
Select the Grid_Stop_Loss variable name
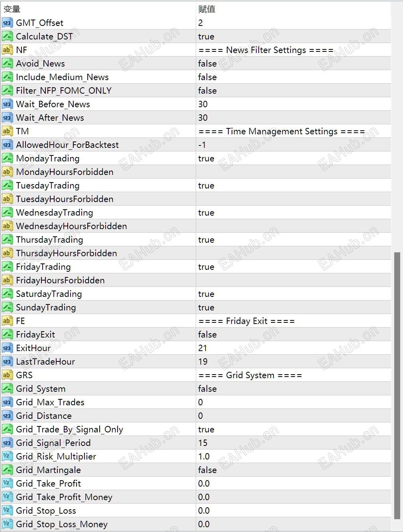pyautogui.click(x=46, y=510)
